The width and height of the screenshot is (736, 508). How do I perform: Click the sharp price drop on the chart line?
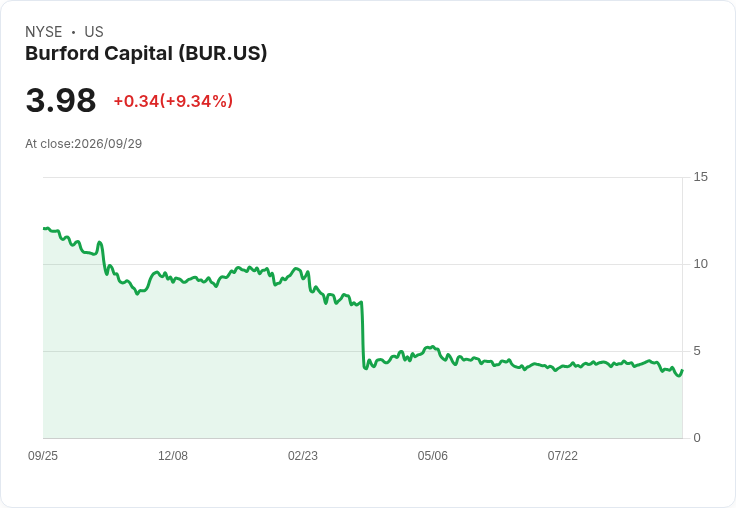pos(363,334)
